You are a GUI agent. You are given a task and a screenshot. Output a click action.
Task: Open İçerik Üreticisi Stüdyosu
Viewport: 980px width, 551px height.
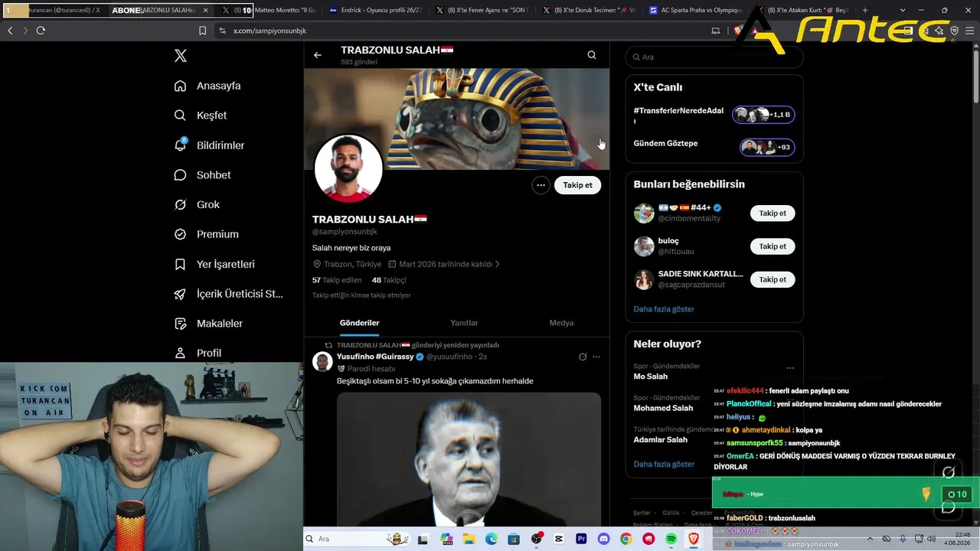[229, 294]
